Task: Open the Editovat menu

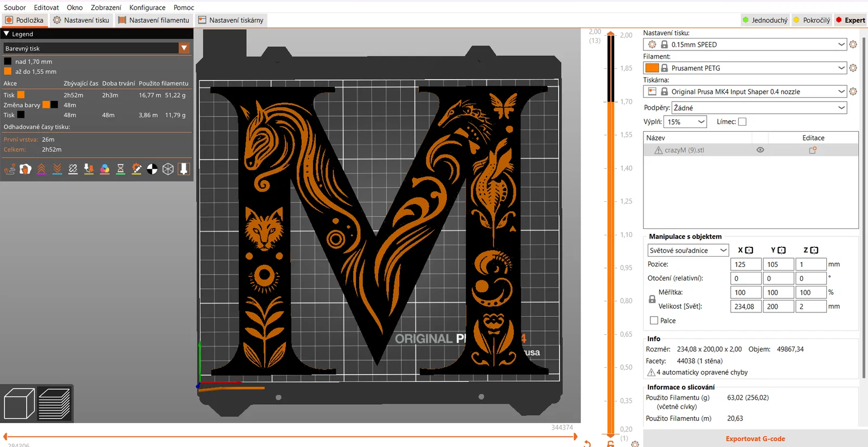Action: [x=46, y=8]
